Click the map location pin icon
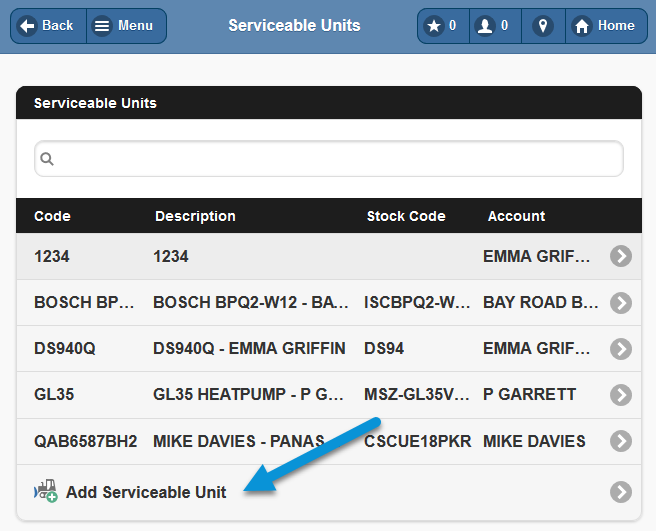The height and width of the screenshot is (531, 656). click(x=543, y=26)
